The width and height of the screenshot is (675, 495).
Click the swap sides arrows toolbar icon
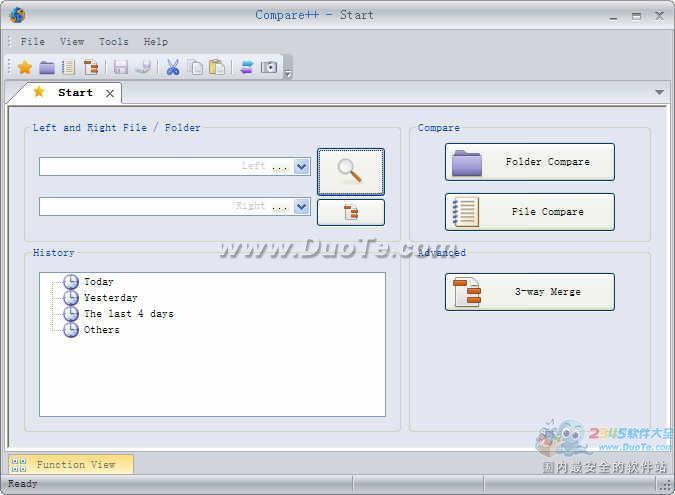(247, 67)
